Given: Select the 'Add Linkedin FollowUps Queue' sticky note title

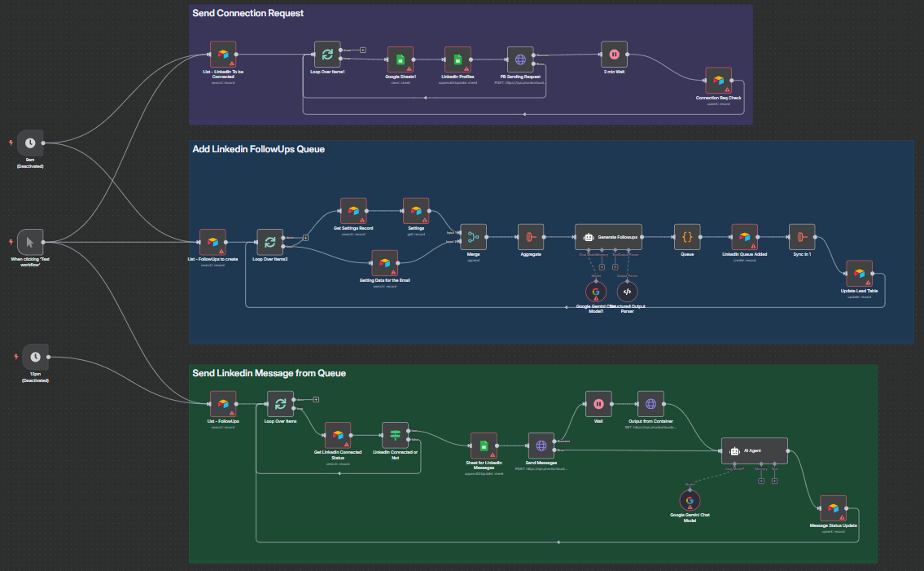Looking at the screenshot, I should pyautogui.click(x=258, y=149).
